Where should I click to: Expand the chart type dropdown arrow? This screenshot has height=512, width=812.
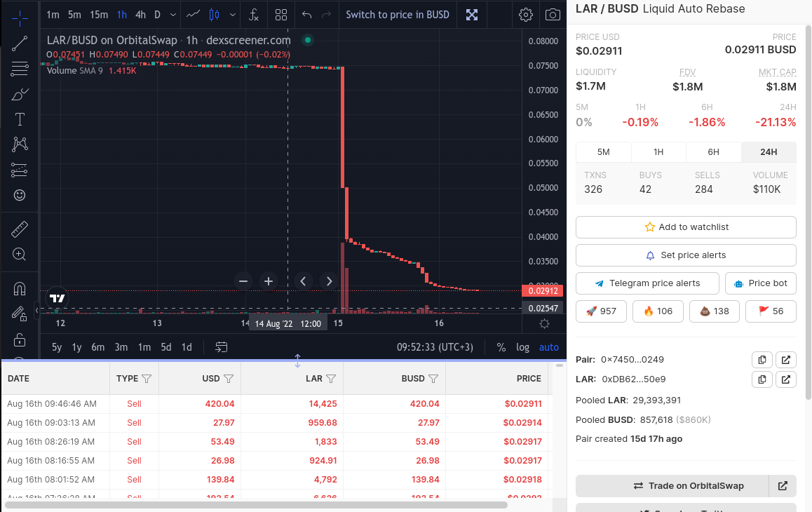(233, 15)
